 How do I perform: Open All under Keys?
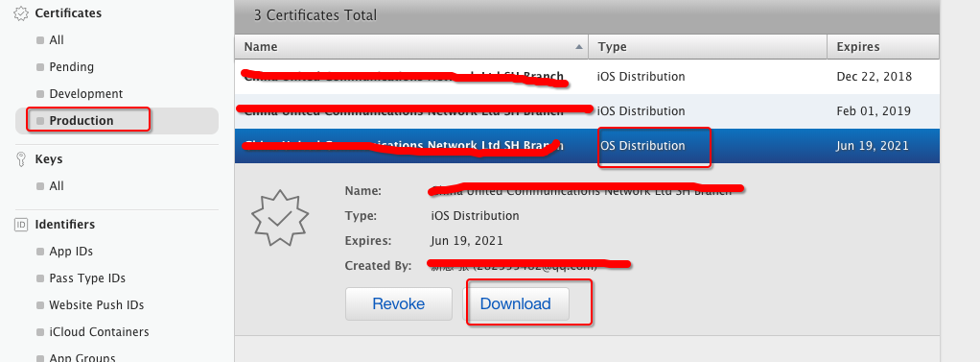click(x=57, y=186)
